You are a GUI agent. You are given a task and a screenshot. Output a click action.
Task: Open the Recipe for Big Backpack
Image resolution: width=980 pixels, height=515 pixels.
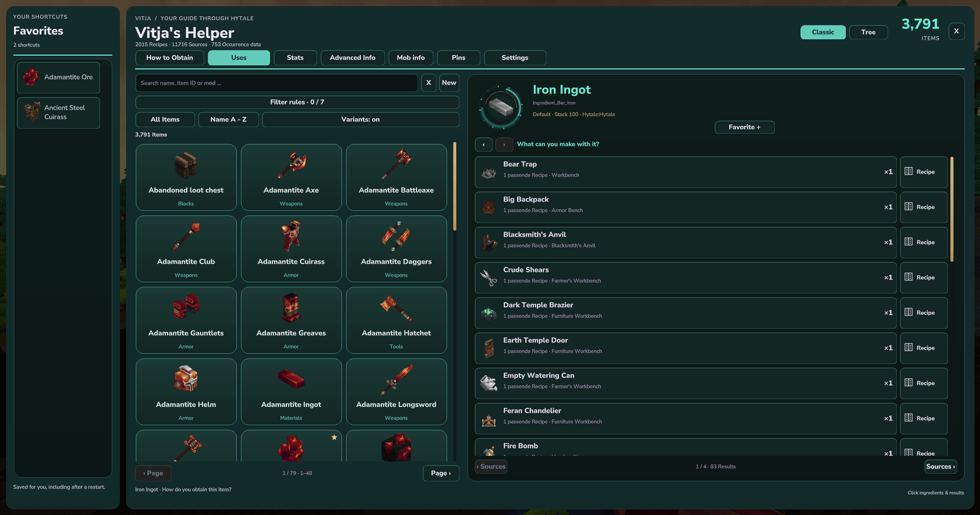[924, 207]
